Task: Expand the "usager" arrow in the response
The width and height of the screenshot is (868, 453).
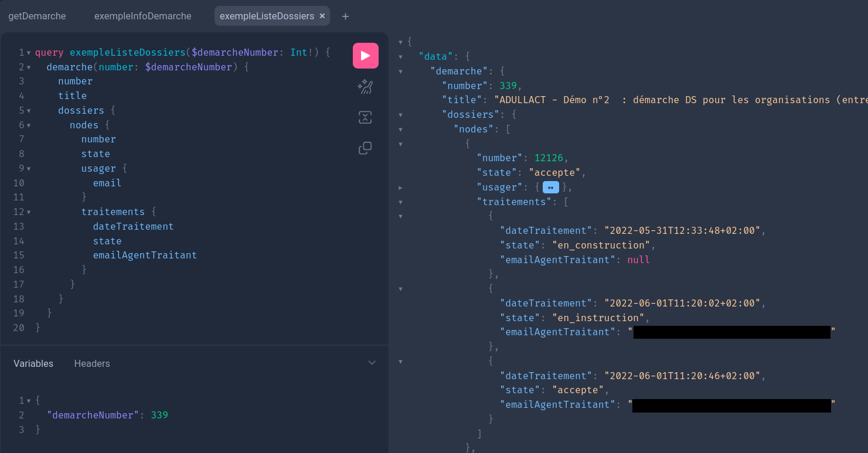Action: coord(400,188)
